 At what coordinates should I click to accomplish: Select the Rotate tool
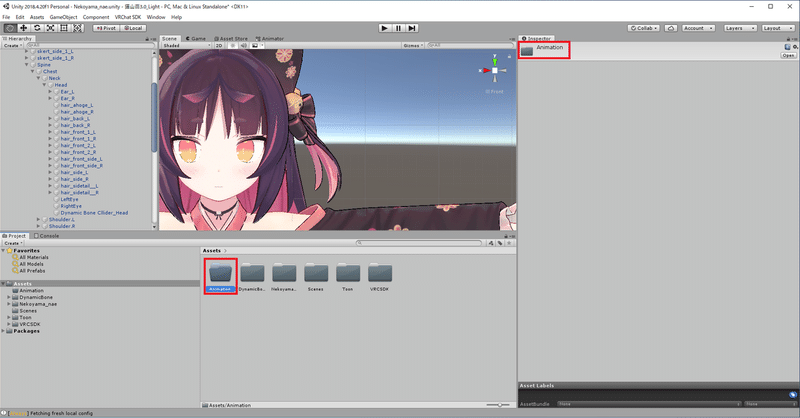point(37,28)
